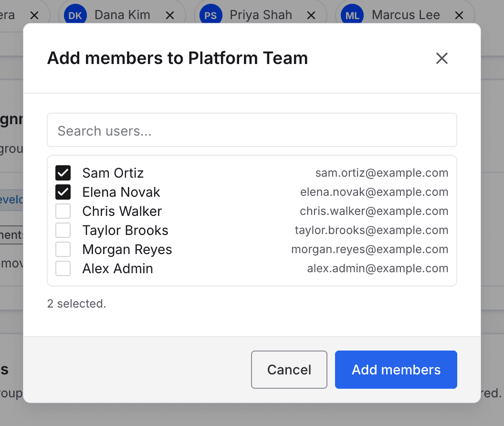Click sam.ortiz@example.com email
Viewport: 504px width, 426px height.
tap(382, 173)
